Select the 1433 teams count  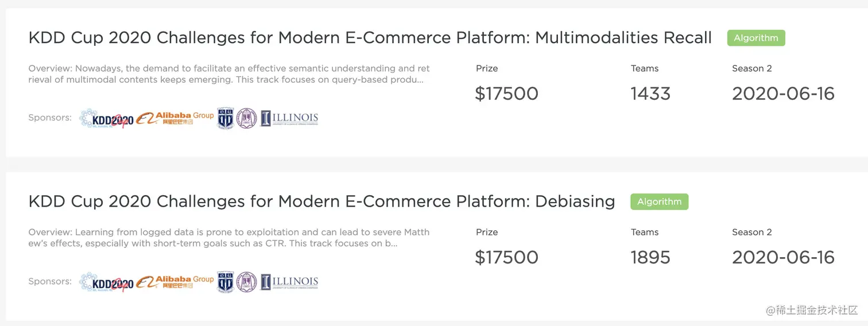(x=650, y=94)
